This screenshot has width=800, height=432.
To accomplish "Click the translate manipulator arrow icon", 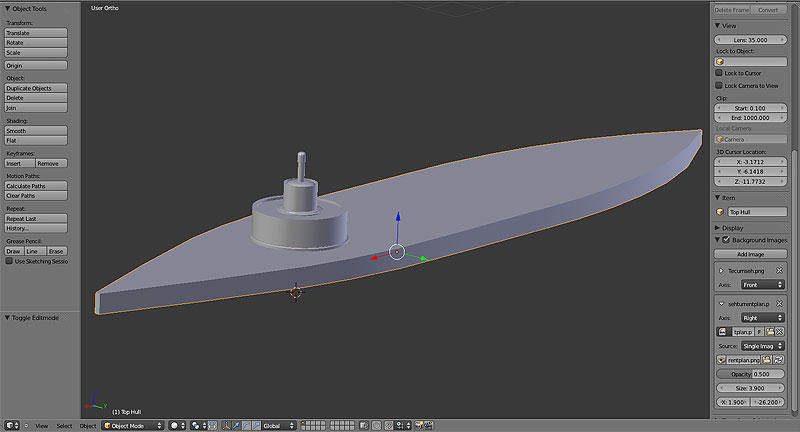I will tap(236, 425).
